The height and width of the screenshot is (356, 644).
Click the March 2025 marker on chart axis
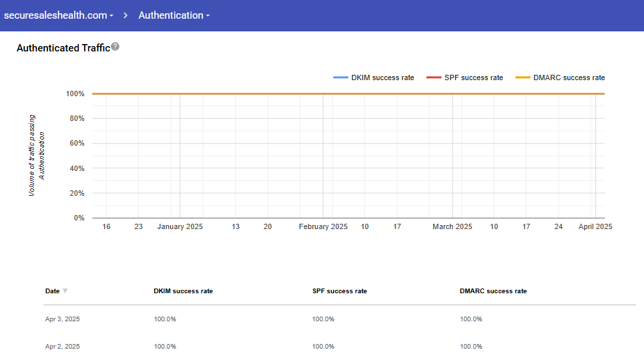[x=452, y=227]
